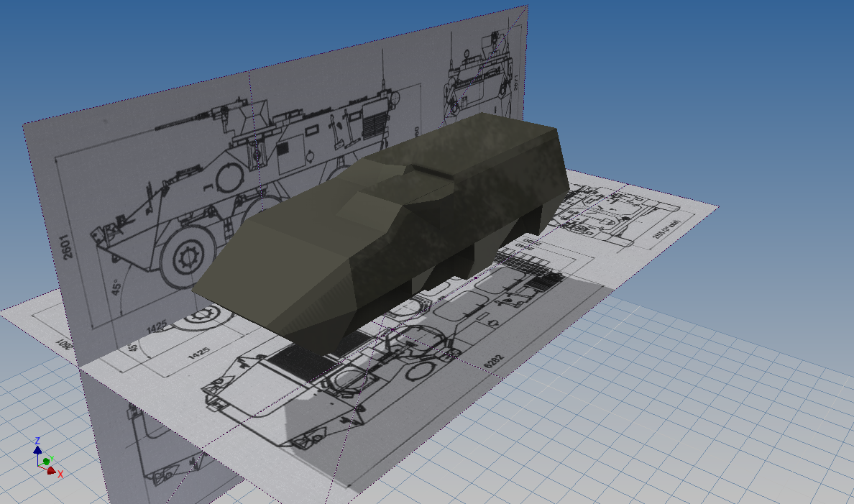Click empty blue sky background
The height and width of the screenshot is (504, 854).
pos(683,72)
